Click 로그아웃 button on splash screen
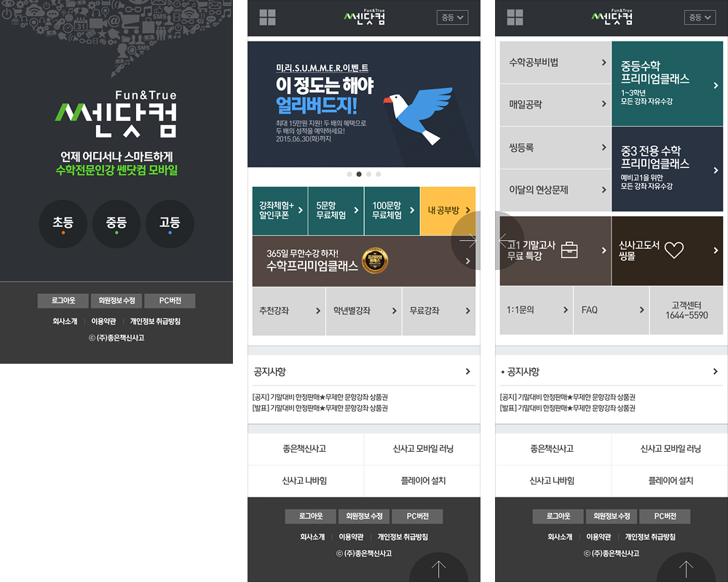 [x=63, y=300]
